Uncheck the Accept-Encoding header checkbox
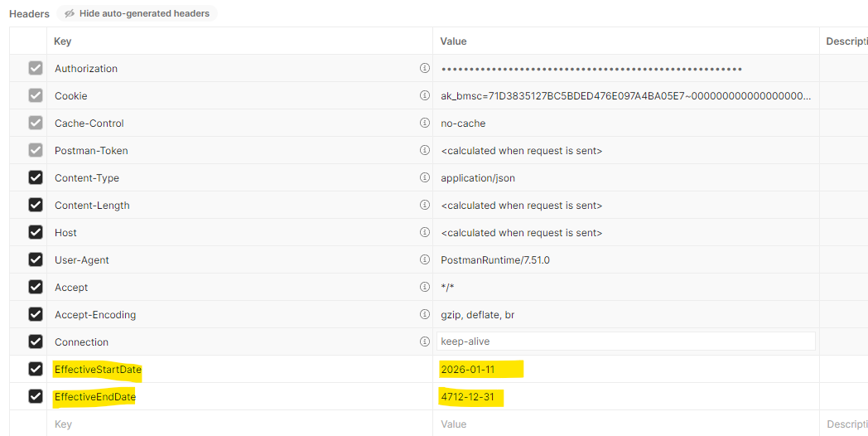The image size is (868, 436). coord(36,314)
